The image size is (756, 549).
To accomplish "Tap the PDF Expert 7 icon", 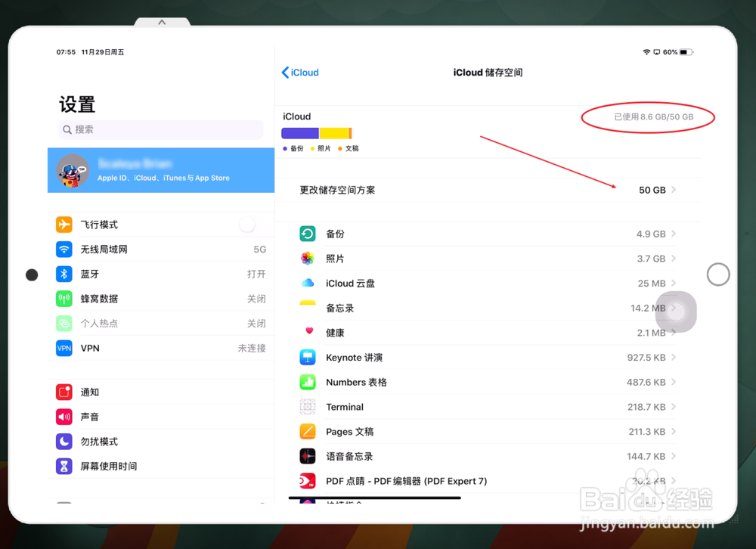I will (308, 480).
